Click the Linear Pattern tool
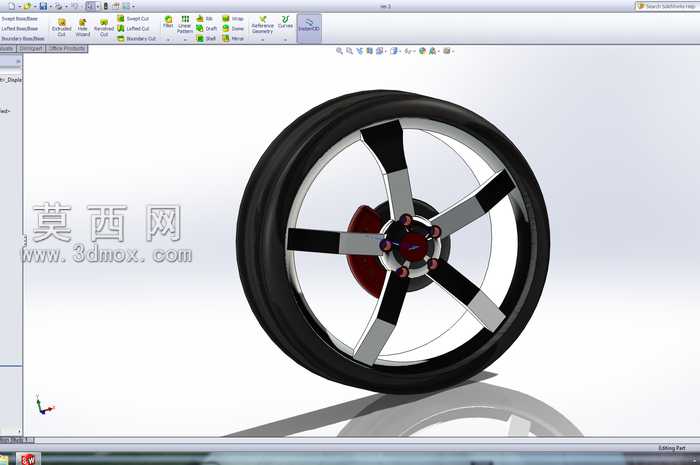Viewport: 700px width, 465px height. (x=185, y=25)
